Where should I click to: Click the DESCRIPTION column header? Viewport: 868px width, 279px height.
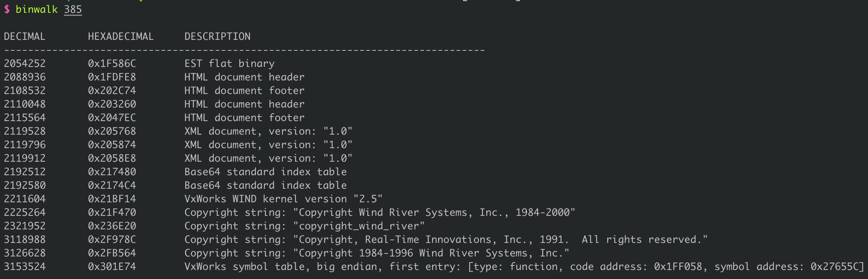pyautogui.click(x=217, y=36)
